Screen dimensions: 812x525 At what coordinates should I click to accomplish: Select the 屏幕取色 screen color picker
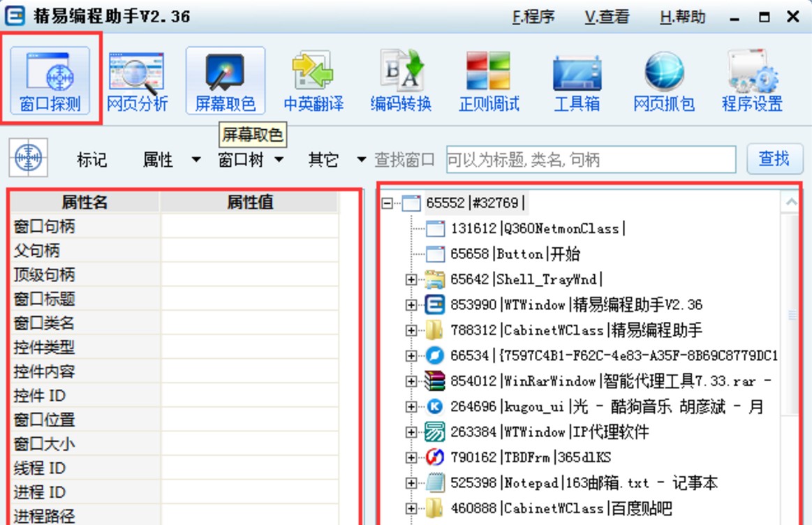click(x=226, y=80)
